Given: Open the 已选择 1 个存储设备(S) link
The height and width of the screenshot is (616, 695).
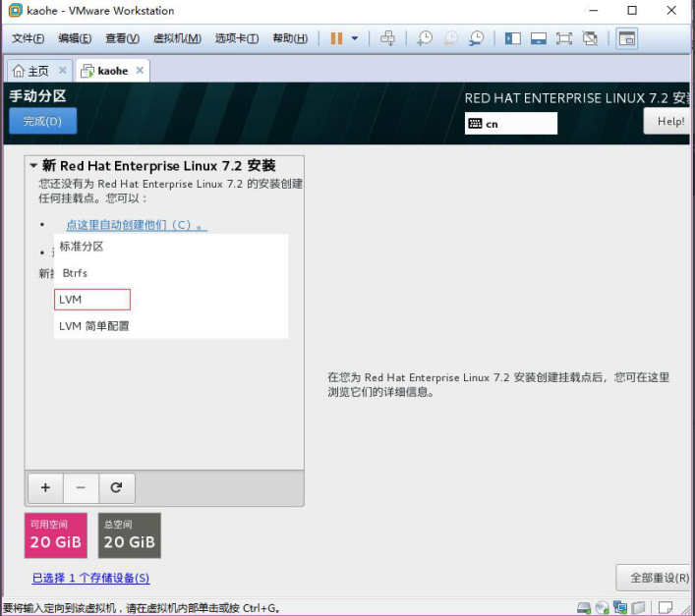Looking at the screenshot, I should tap(90, 578).
